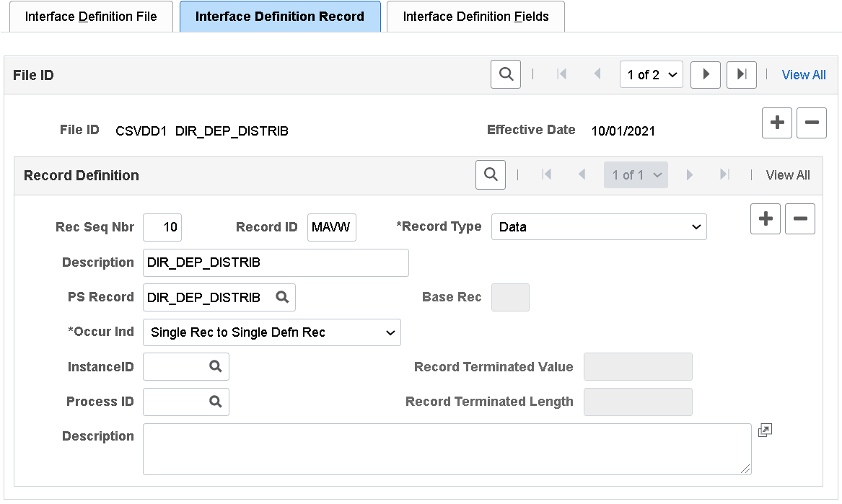This screenshot has width=842, height=504.
Task: Switch to Interface Definition File tab
Action: pyautogui.click(x=91, y=16)
